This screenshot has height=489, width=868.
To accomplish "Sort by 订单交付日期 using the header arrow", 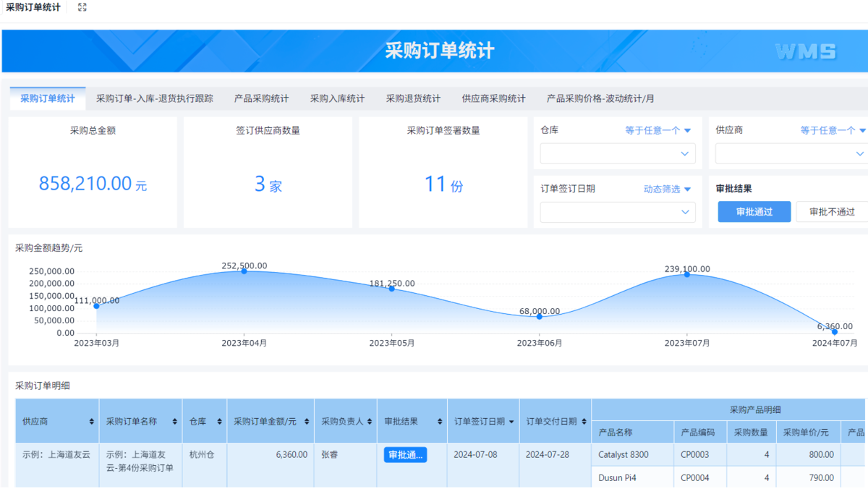I will click(x=584, y=422).
